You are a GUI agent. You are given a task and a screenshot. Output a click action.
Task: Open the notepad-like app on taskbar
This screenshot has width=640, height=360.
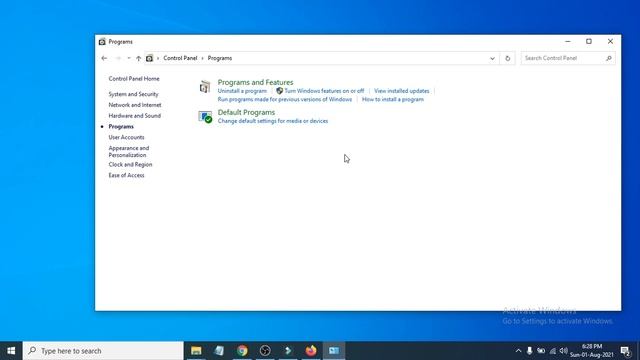pos(219,351)
